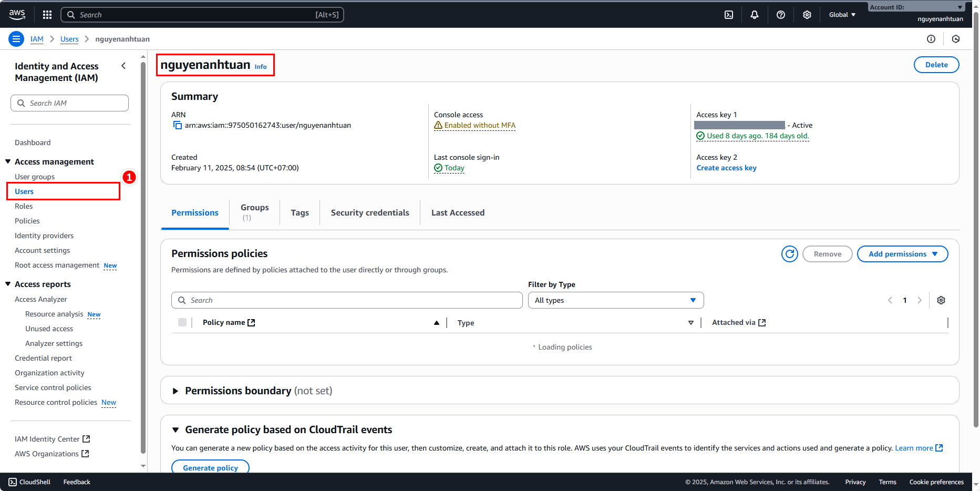Launch CloudShell from top navigation bar icon
980x491 pixels.
(729, 15)
